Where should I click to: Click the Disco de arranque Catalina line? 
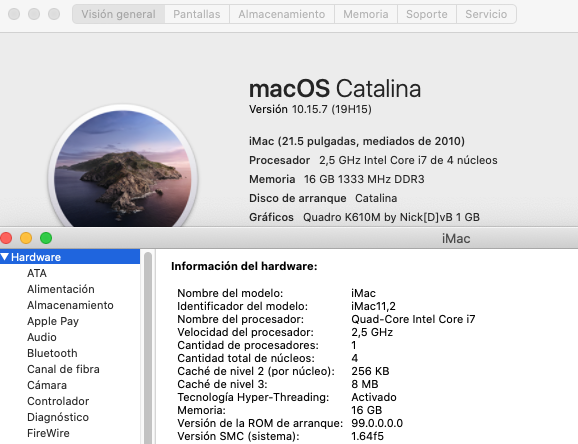(323, 198)
